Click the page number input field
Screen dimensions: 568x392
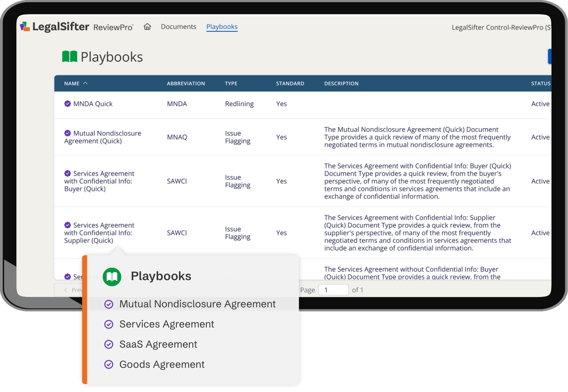point(333,290)
